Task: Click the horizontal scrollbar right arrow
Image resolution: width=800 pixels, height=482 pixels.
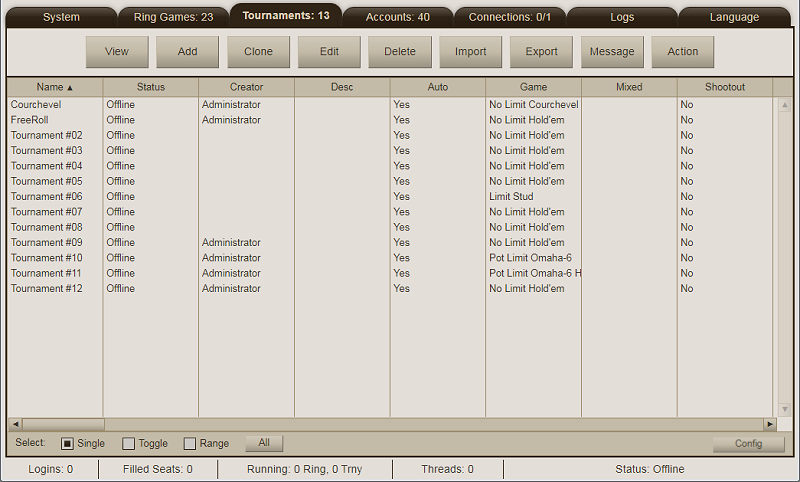Action: pos(770,424)
